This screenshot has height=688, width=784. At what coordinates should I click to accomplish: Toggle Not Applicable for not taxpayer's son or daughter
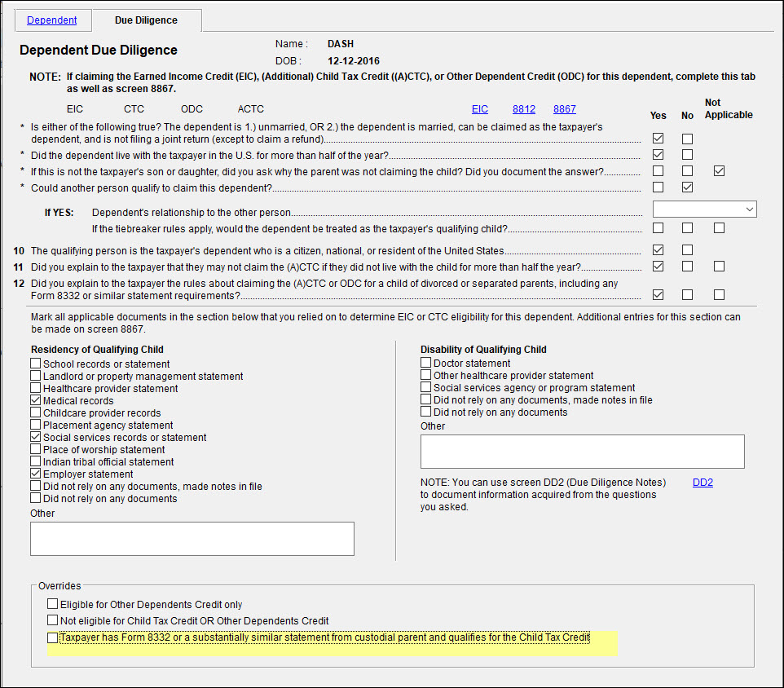point(719,171)
